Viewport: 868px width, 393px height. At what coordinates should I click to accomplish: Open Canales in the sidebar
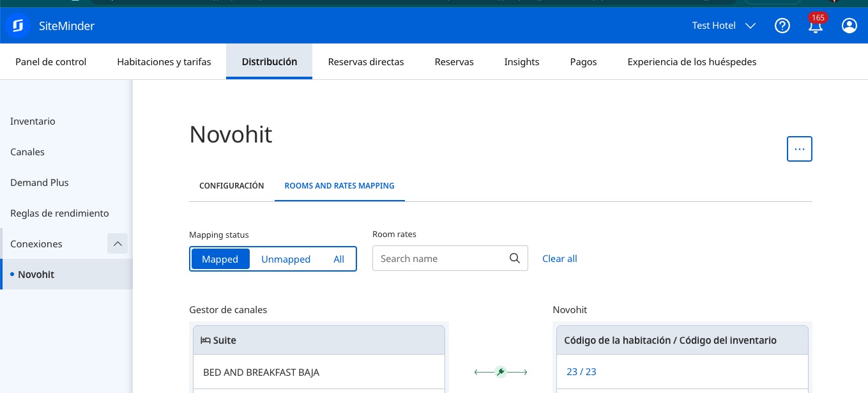click(x=27, y=152)
